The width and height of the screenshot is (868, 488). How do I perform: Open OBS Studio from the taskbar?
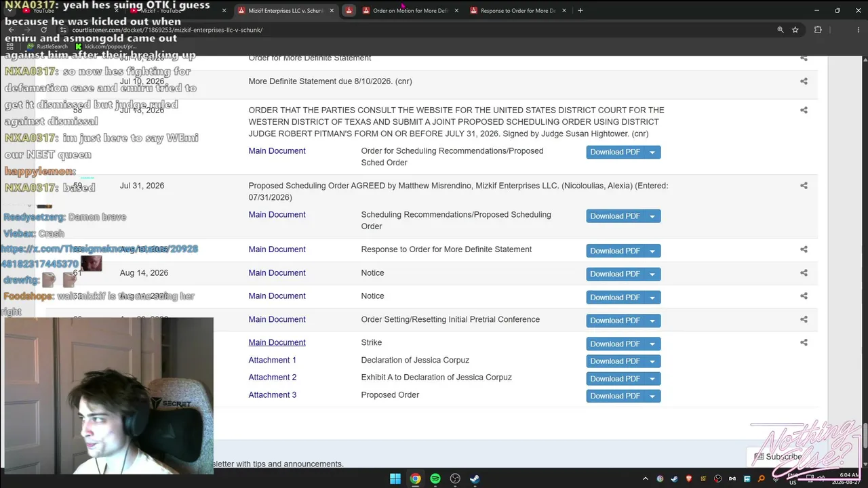pyautogui.click(x=455, y=479)
